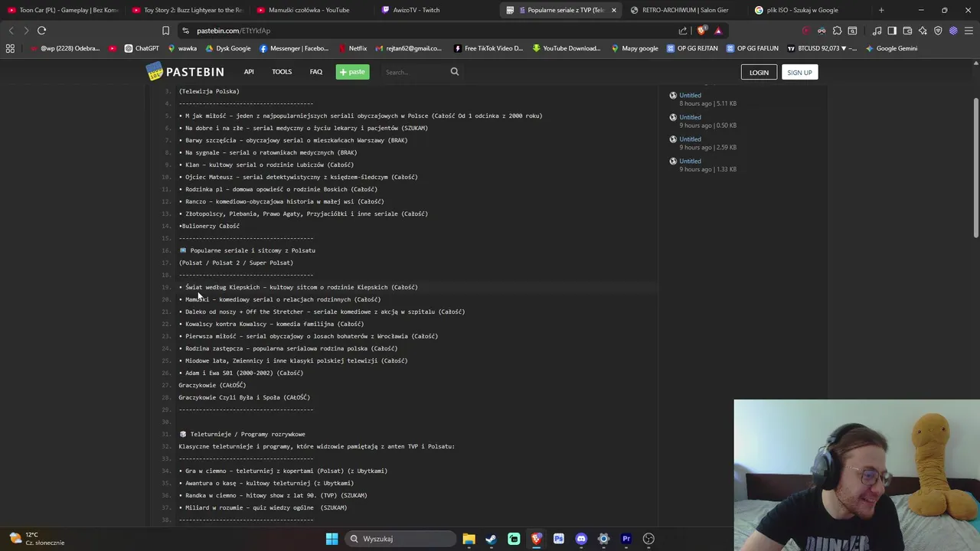This screenshot has height=551, width=980.
Task: Click the Pastebin search magnifier icon
Action: [x=455, y=72]
